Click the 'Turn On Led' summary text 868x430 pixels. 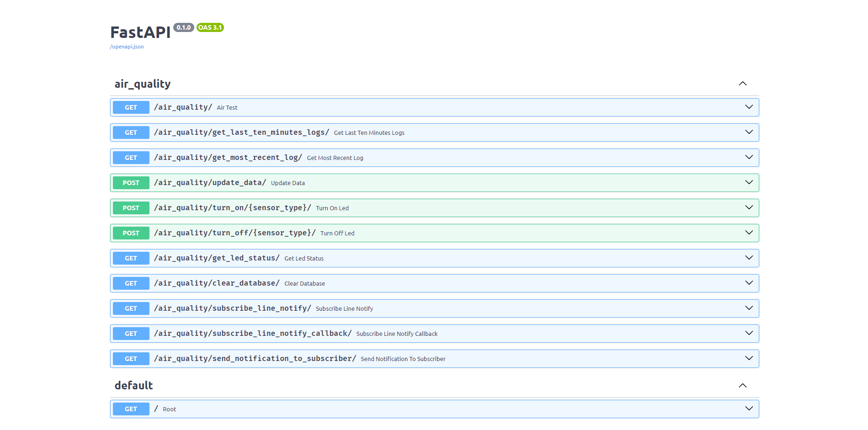[x=332, y=208]
